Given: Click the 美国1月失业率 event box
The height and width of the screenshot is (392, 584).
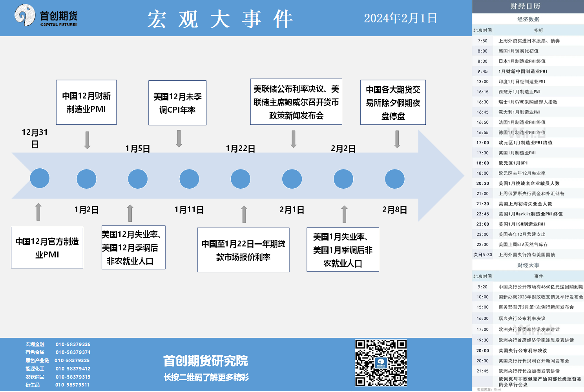Looking at the screenshot, I should [343, 250].
